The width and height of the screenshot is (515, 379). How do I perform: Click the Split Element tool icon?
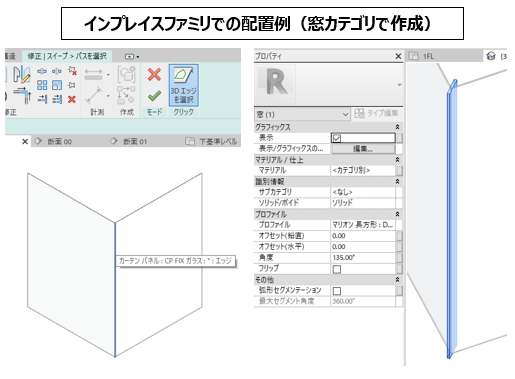point(42,71)
